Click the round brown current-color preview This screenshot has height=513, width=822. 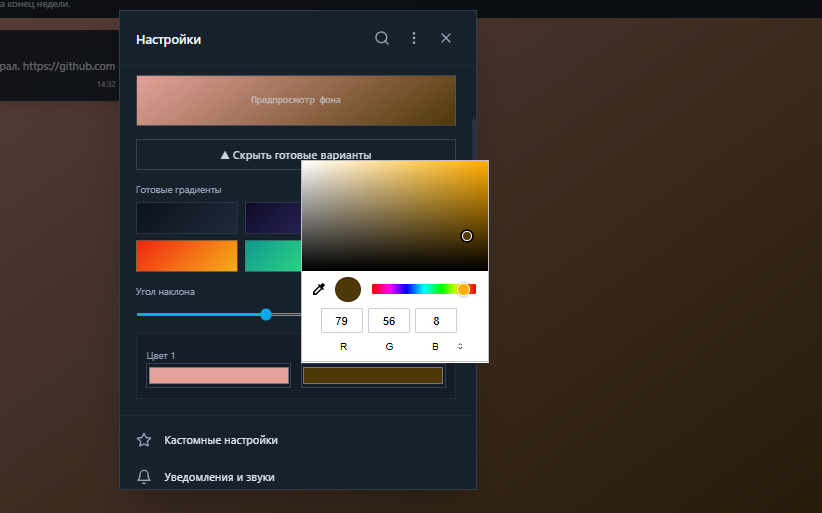click(348, 289)
